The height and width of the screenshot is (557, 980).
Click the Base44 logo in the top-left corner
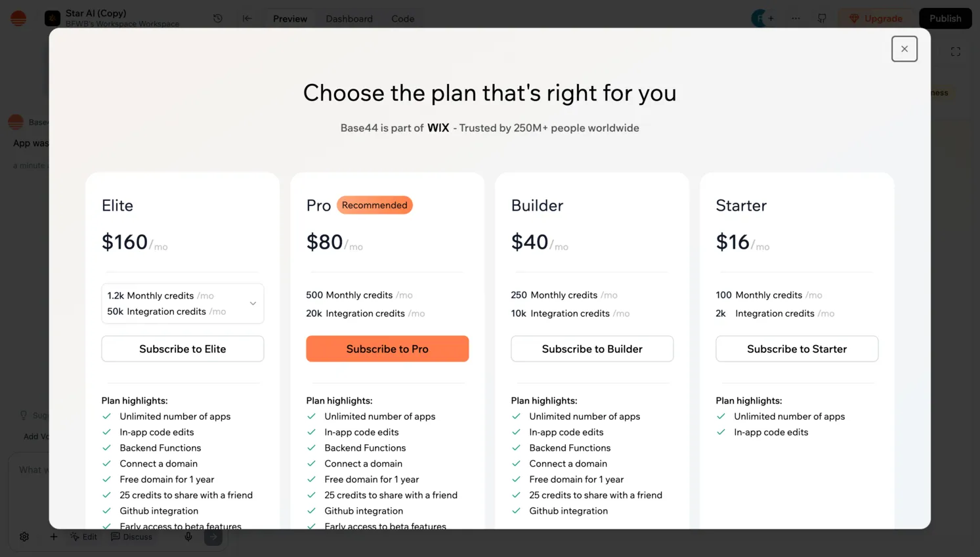[18, 18]
